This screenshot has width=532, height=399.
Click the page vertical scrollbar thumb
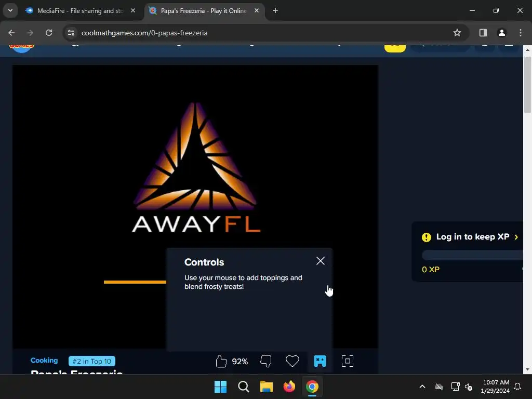(527, 85)
